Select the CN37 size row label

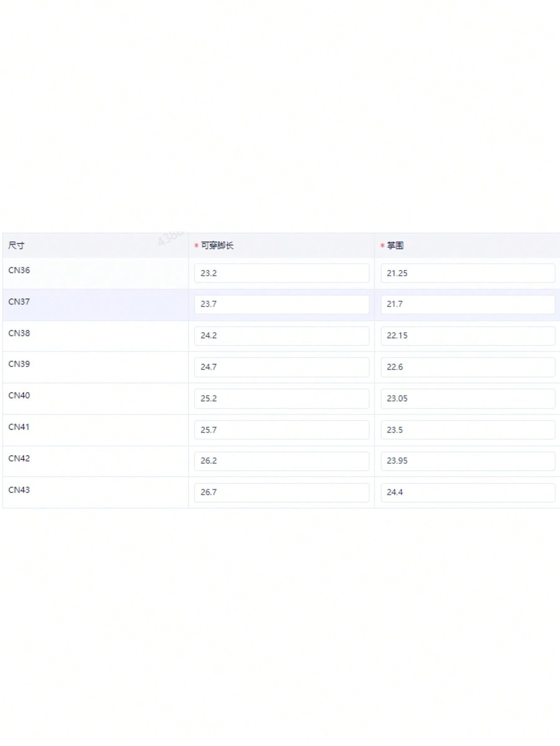(19, 302)
